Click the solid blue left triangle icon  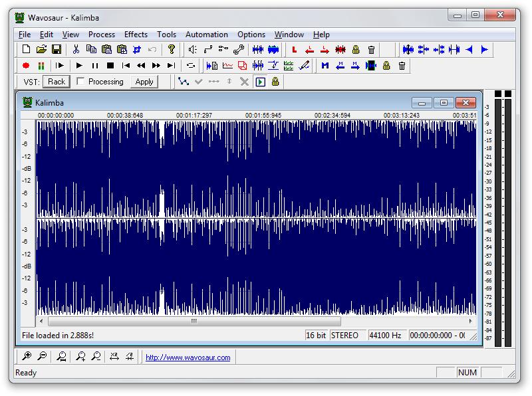click(x=469, y=49)
